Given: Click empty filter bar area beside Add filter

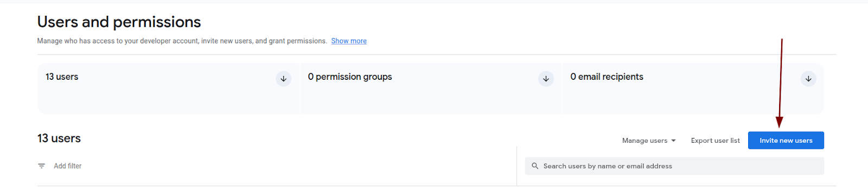Looking at the screenshot, I should click(x=298, y=166).
